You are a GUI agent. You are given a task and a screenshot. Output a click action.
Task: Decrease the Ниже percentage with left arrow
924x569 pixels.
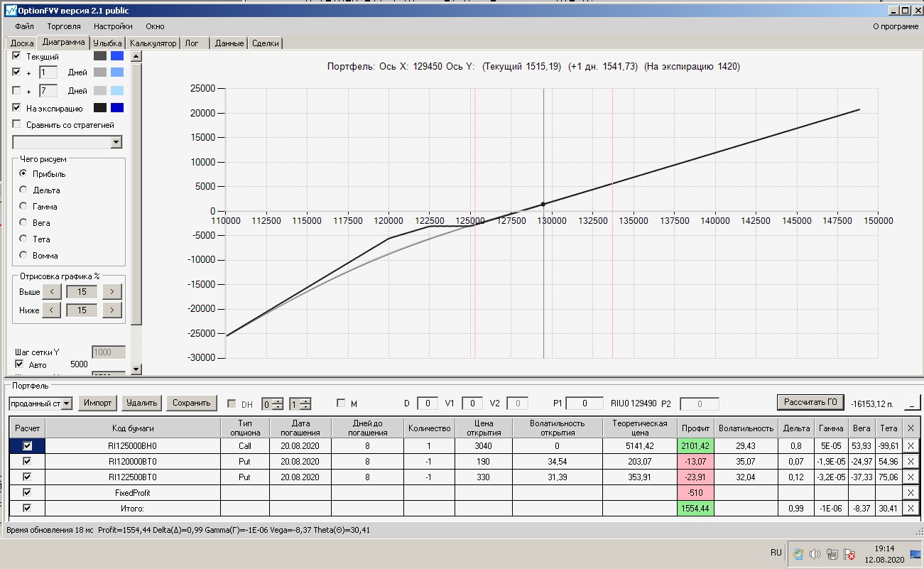tap(51, 310)
